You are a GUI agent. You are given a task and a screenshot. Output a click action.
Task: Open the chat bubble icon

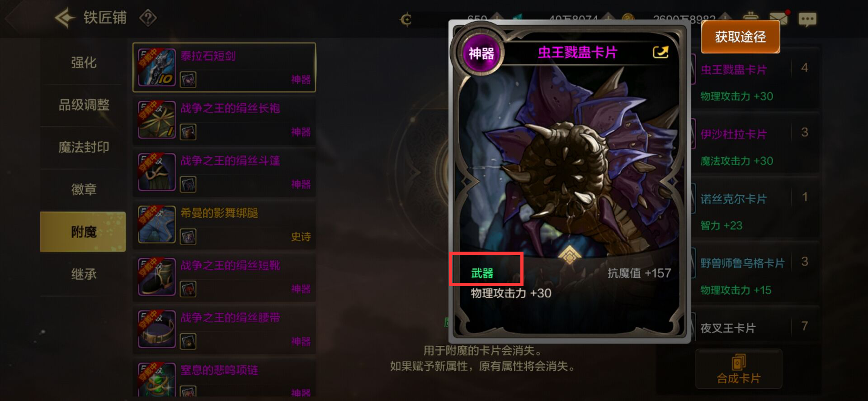tap(807, 19)
